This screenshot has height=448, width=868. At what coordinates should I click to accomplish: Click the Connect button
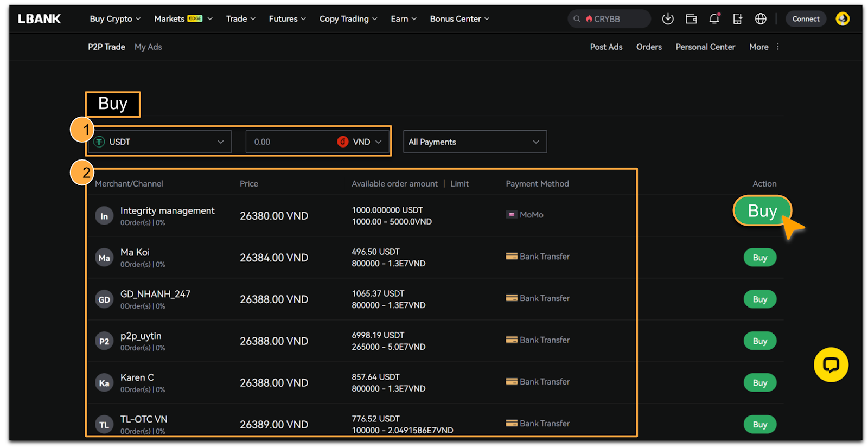806,19
